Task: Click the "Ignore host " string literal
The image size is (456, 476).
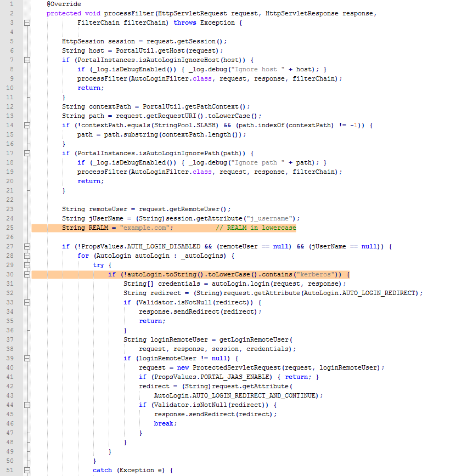Action: click(x=258, y=69)
